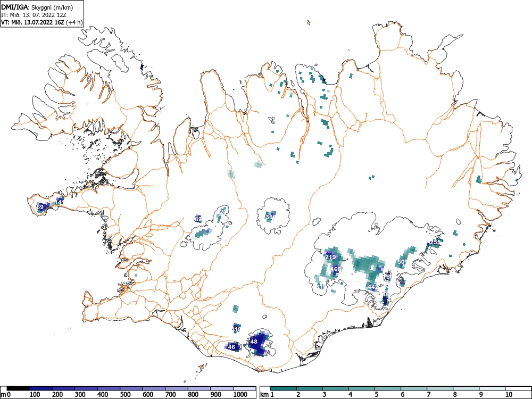The image size is (532, 399).
Task: Click the dark teal 1–2 km legend swatch
Action: click(284, 388)
